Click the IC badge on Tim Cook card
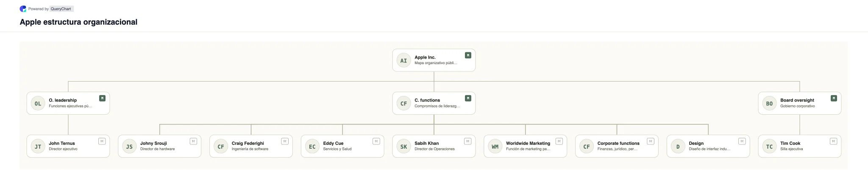 click(834, 141)
